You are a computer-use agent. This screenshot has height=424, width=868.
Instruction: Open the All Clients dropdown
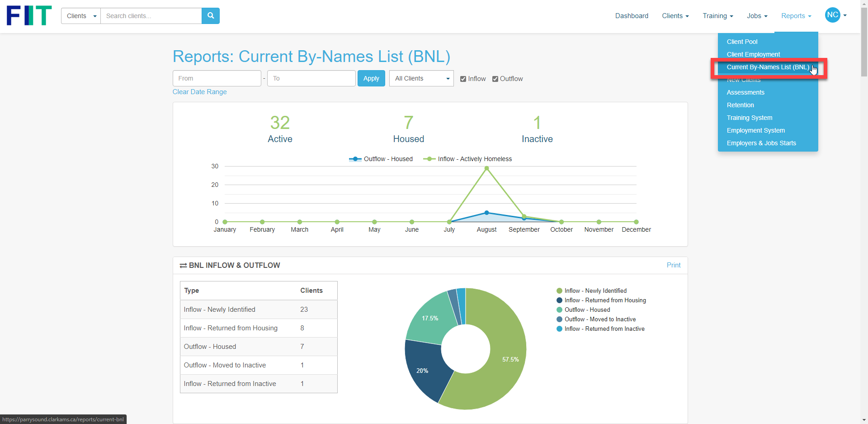click(421, 79)
